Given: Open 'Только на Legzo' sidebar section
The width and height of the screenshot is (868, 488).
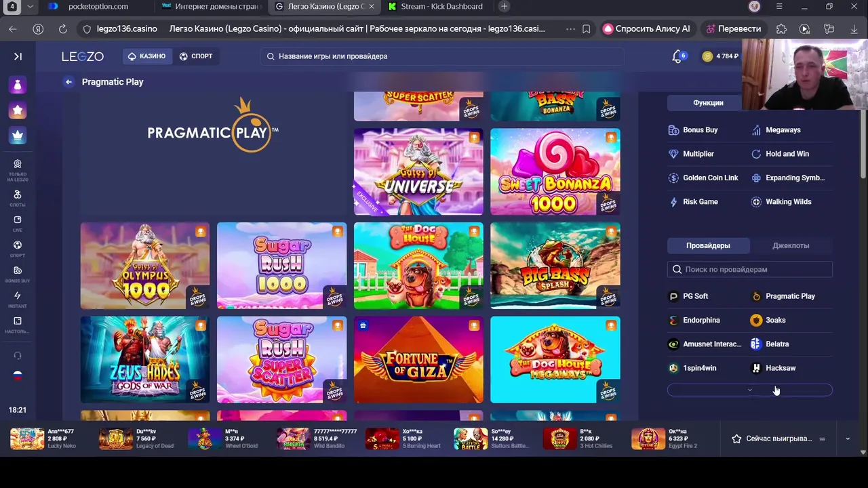Looking at the screenshot, I should pos(18,170).
